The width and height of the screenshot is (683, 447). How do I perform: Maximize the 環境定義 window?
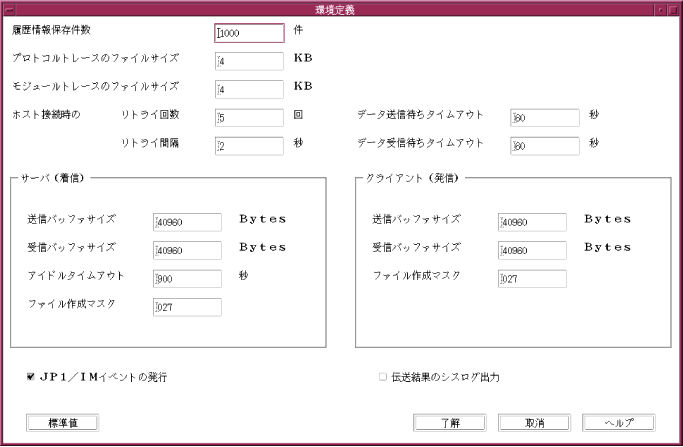673,10
